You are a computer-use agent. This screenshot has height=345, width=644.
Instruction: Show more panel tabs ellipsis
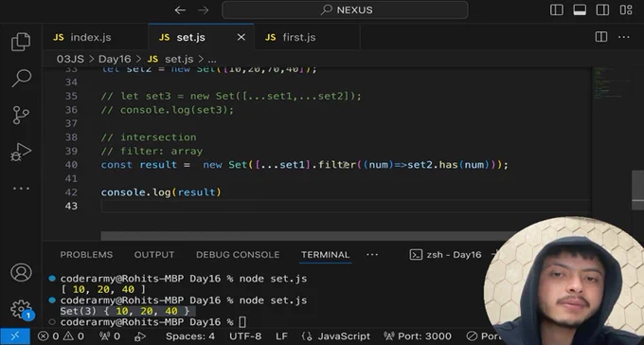point(372,255)
